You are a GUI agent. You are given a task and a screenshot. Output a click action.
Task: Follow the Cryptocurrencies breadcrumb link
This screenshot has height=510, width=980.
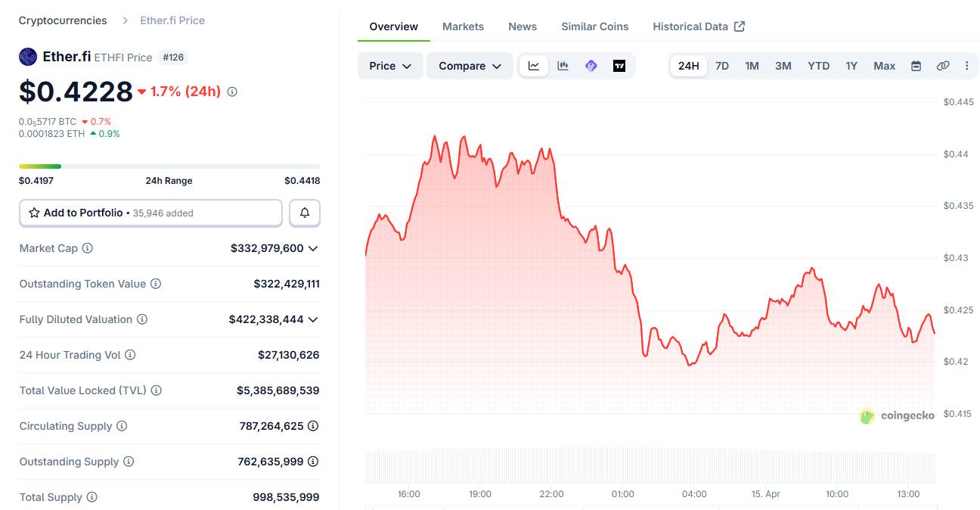point(63,20)
